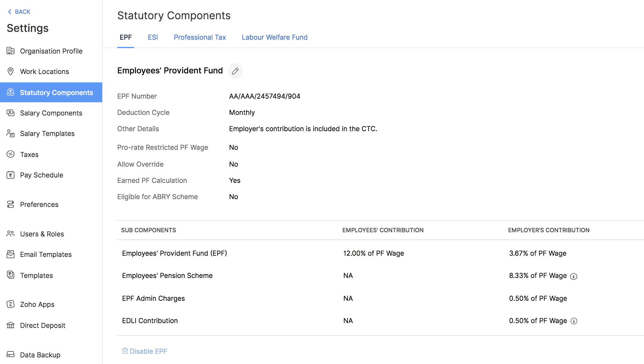Click the Work Locations pin icon
This screenshot has width=644, height=364.
coord(11,71)
